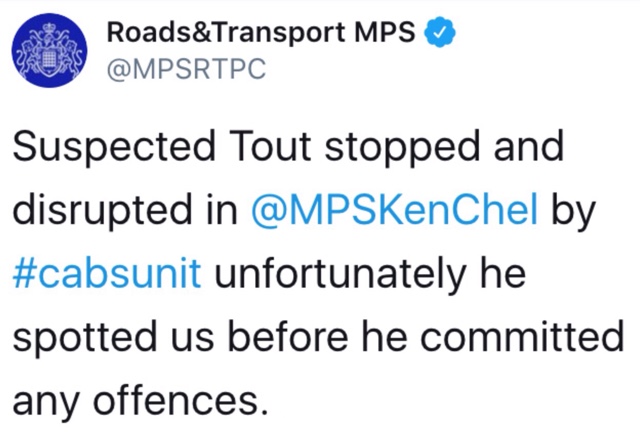
Task: Click the blue verified badge checkmark
Action: coord(440,32)
